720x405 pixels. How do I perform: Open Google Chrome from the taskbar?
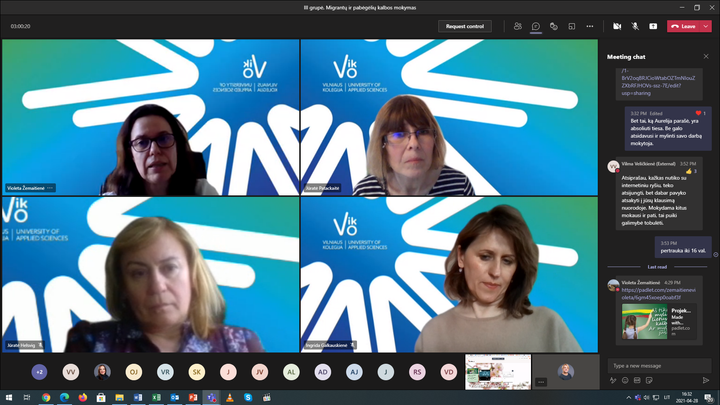46,397
